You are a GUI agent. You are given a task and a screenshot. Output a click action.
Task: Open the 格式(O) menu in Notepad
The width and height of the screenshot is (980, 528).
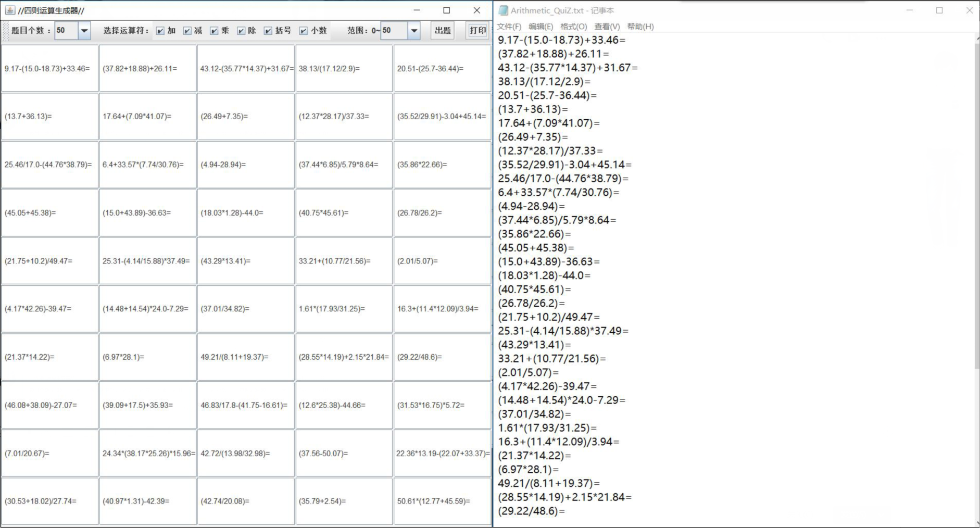[x=573, y=27]
